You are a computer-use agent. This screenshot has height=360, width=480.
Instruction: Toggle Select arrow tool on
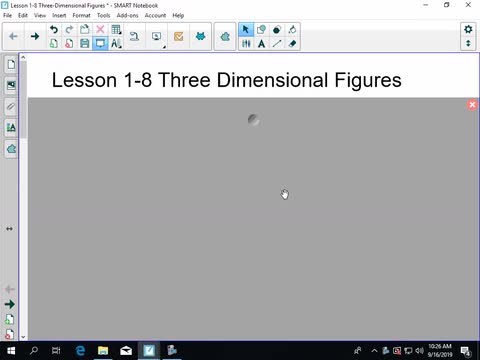pos(246,29)
